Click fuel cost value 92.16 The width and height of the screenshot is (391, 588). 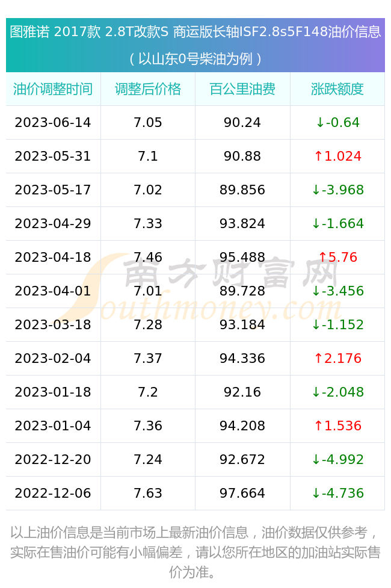[x=242, y=392]
